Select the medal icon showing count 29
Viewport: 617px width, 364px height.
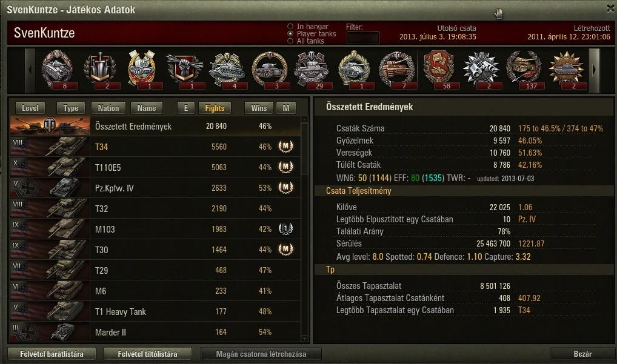312,69
